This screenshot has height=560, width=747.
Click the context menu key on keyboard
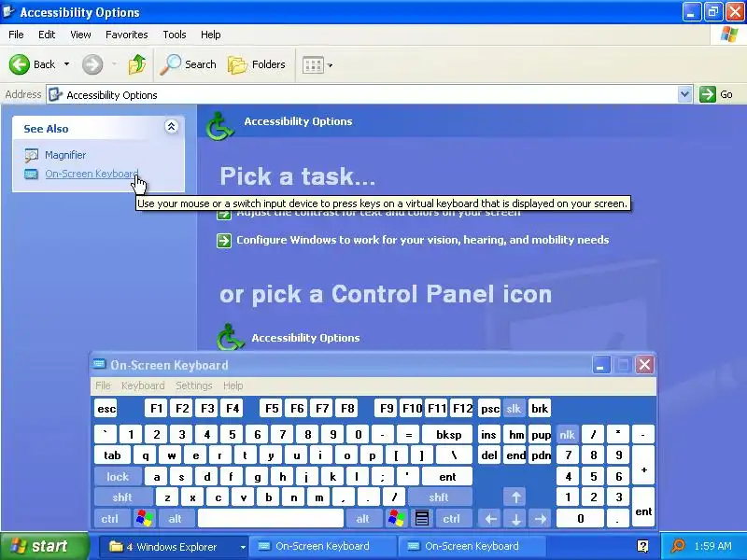click(422, 518)
